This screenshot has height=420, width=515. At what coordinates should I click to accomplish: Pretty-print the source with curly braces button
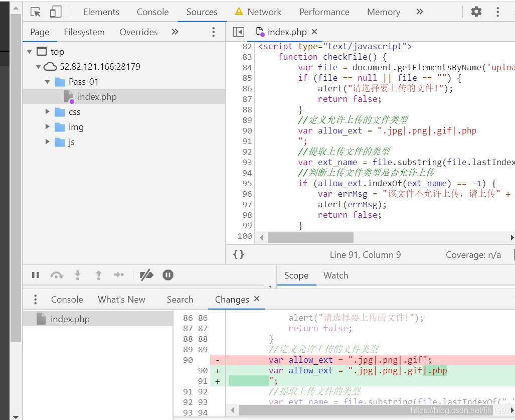(x=239, y=255)
